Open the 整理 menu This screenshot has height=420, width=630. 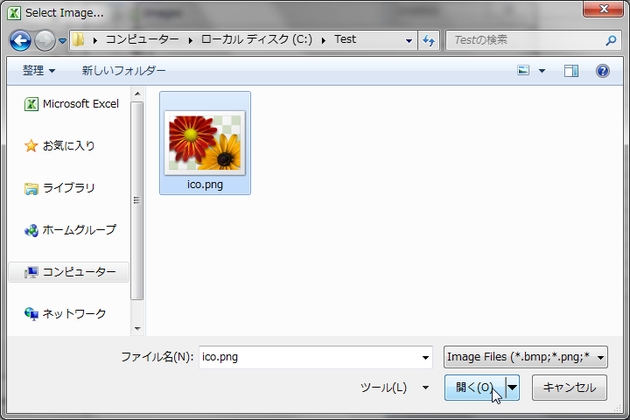click(39, 71)
